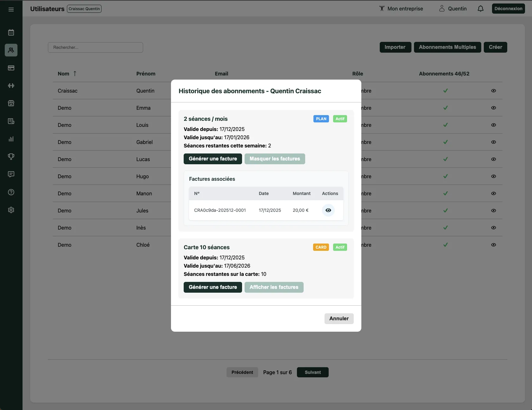Click Annuler to close the dialog
Image resolution: width=532 pixels, height=410 pixels.
(339, 319)
